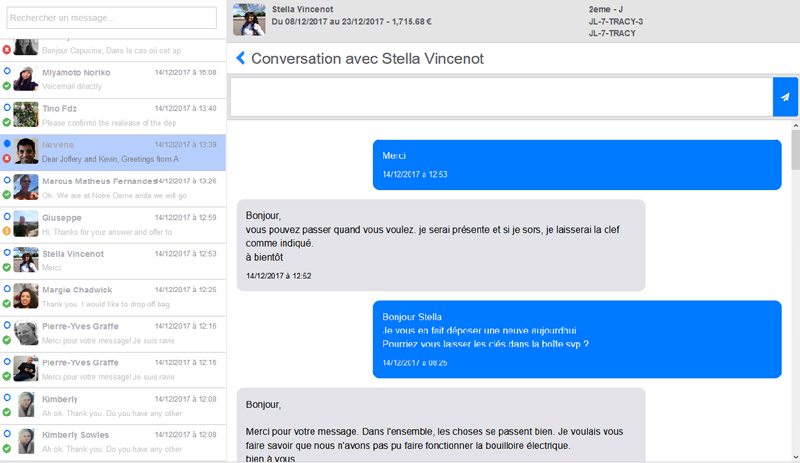The width and height of the screenshot is (800, 463).
Task: Click Stella Vincenot's profile photo in the header
Action: pos(248,20)
